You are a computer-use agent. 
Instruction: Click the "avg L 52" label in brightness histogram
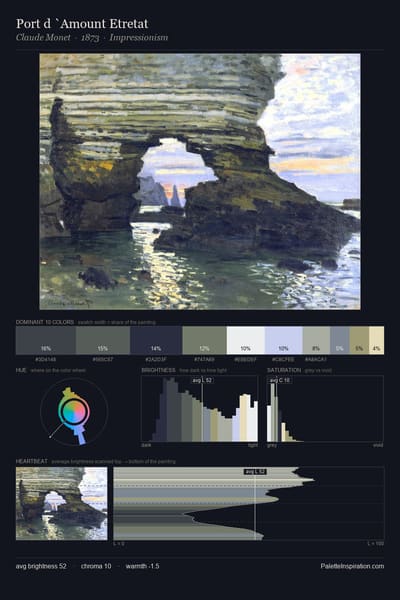point(202,380)
